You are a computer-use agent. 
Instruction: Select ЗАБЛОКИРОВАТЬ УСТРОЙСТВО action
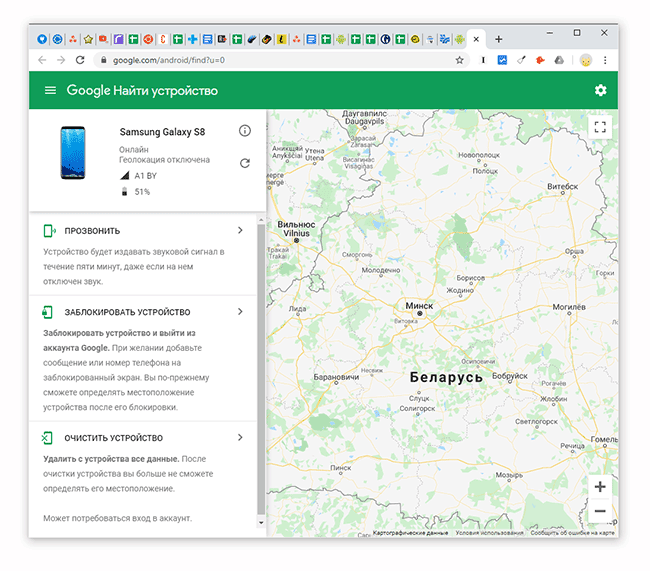[x=127, y=312]
